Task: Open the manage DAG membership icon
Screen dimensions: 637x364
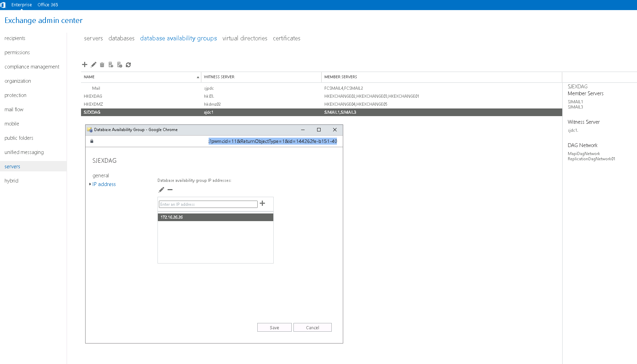Action: (x=111, y=65)
